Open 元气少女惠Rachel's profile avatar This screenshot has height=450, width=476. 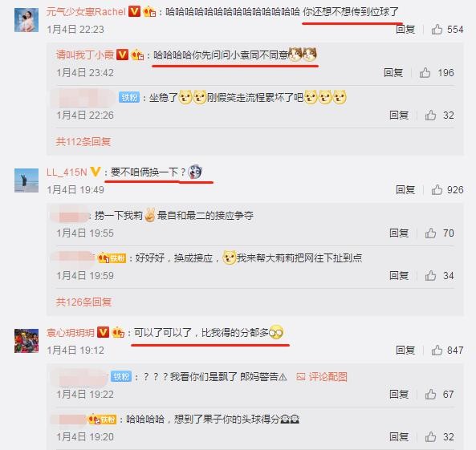click(x=26, y=20)
